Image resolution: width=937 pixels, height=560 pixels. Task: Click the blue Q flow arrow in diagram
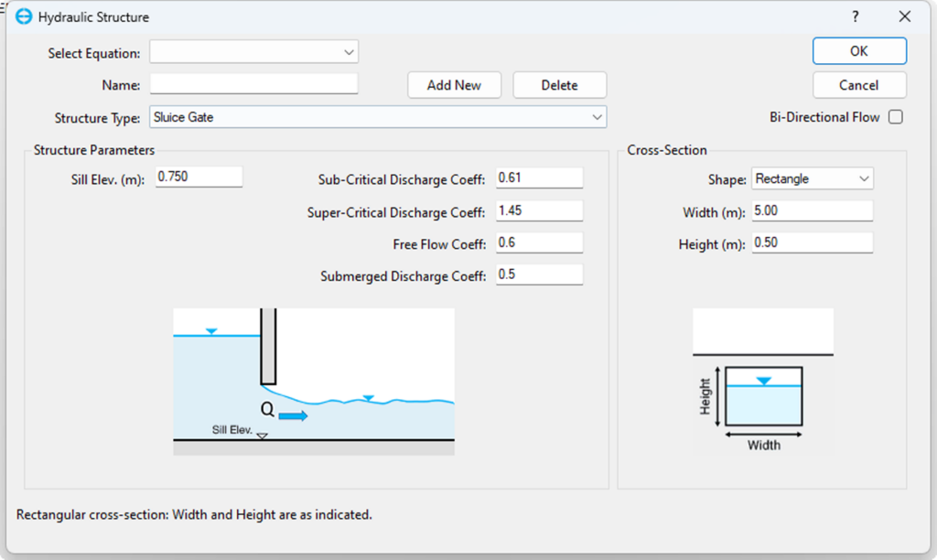coord(293,416)
